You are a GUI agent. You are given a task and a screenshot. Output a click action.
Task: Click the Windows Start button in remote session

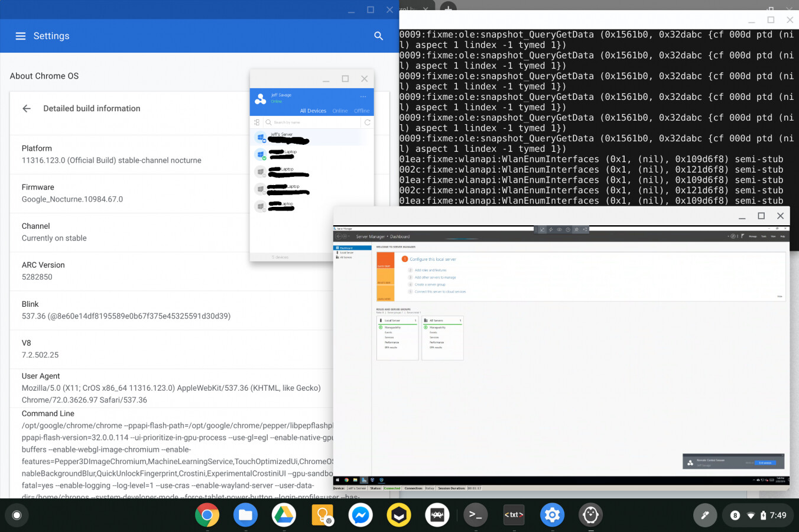(x=338, y=480)
